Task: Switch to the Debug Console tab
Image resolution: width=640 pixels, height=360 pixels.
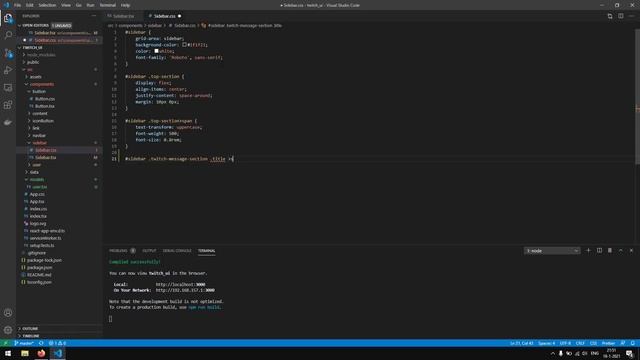Action: tap(177, 251)
